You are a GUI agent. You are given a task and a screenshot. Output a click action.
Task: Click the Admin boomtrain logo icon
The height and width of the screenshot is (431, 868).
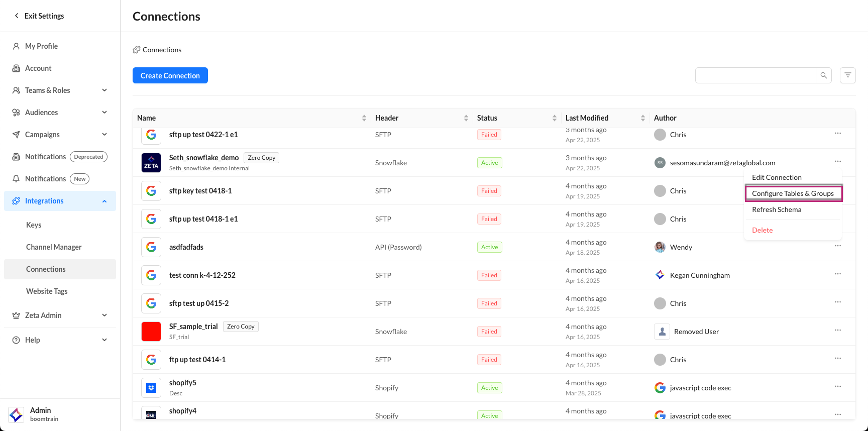click(16, 414)
